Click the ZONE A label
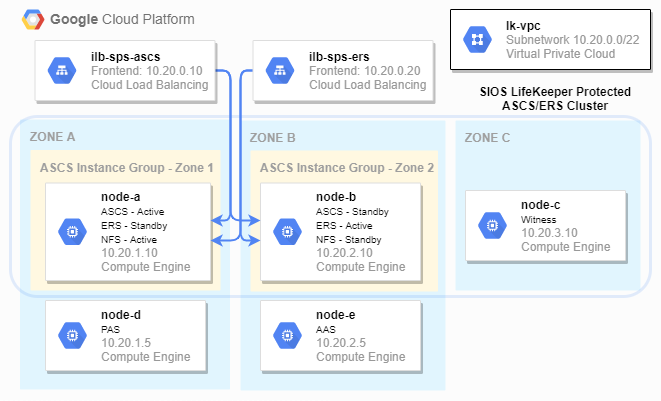This screenshot has height=401, width=661. pos(53,137)
